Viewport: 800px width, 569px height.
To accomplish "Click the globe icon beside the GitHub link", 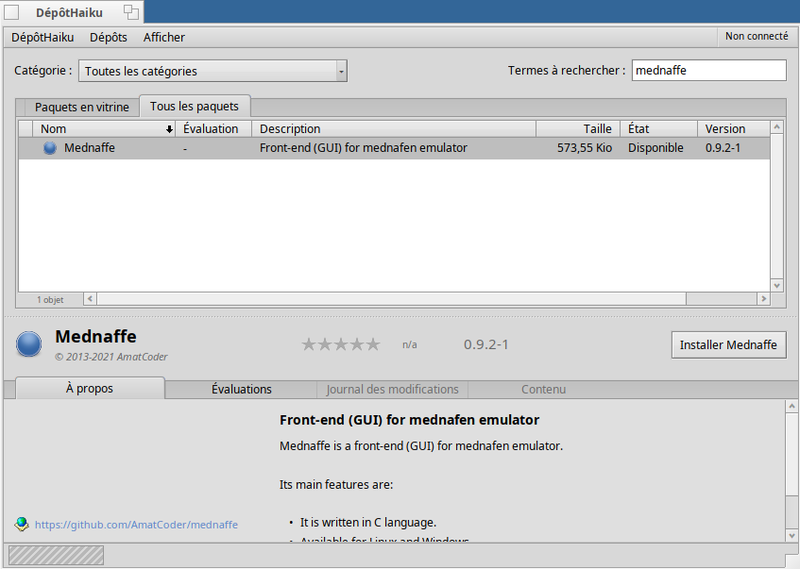I will (x=22, y=524).
